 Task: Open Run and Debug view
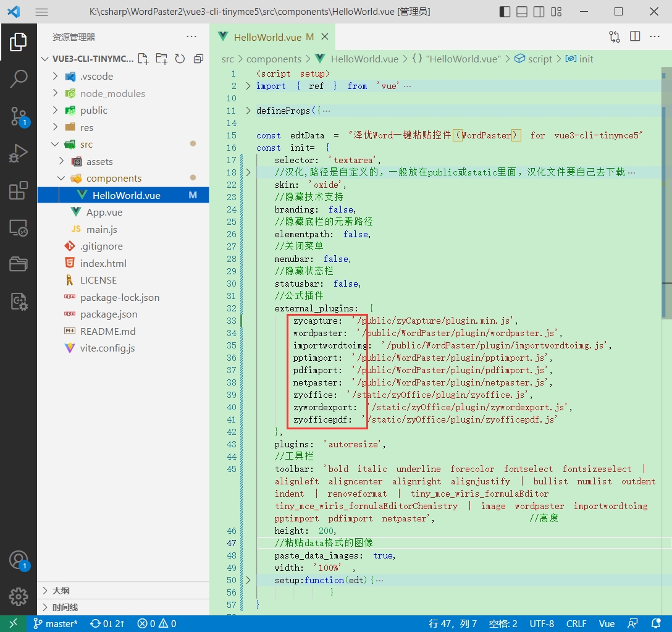pos(19,153)
